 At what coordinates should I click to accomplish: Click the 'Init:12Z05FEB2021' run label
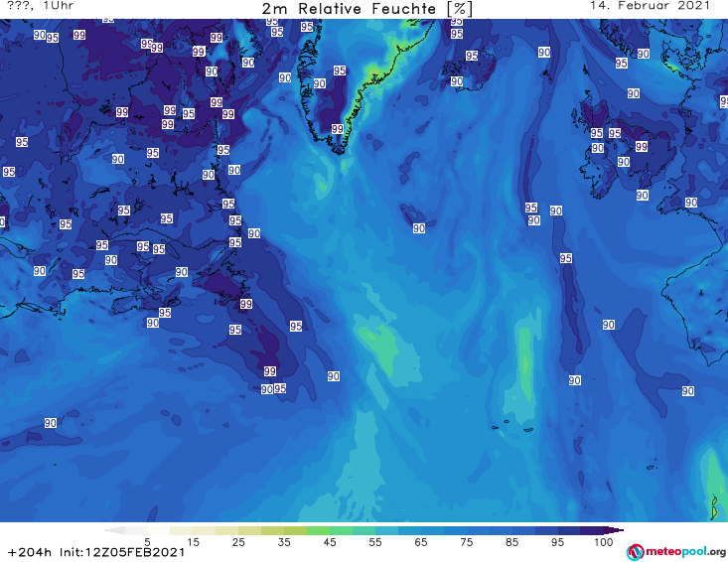[122, 552]
